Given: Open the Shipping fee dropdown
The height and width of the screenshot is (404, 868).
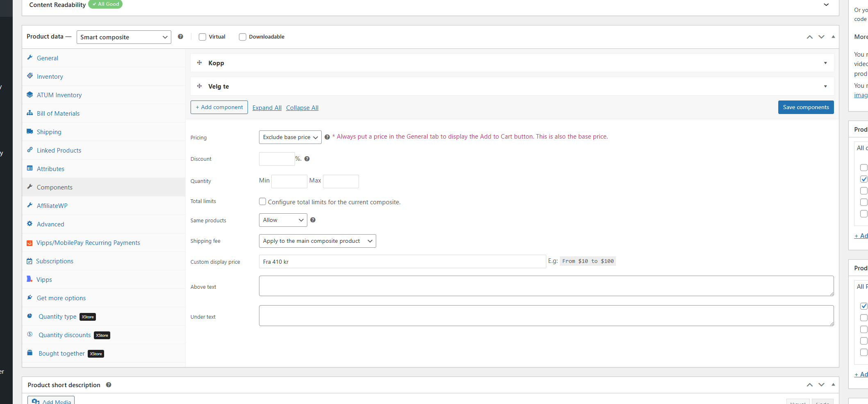Looking at the screenshot, I should click(x=317, y=241).
